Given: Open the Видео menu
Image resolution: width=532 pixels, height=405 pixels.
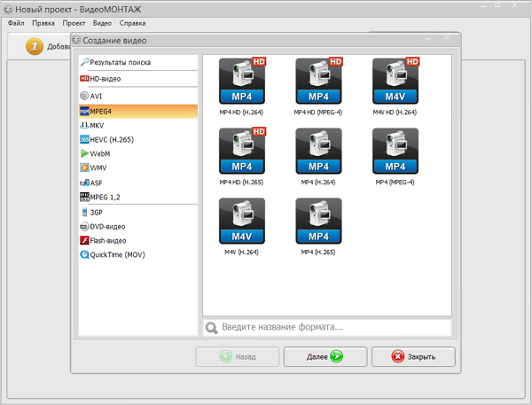Looking at the screenshot, I should (x=102, y=23).
